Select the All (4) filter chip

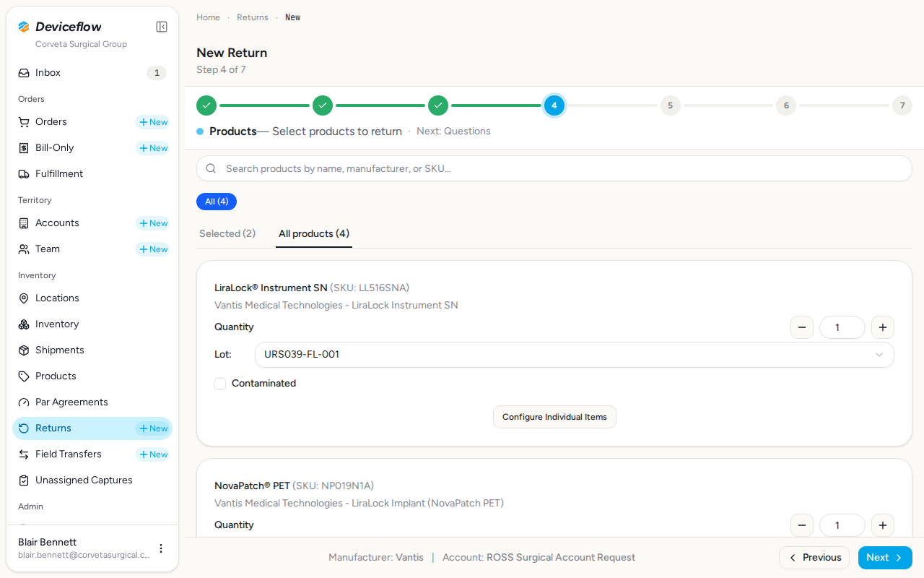pos(217,202)
